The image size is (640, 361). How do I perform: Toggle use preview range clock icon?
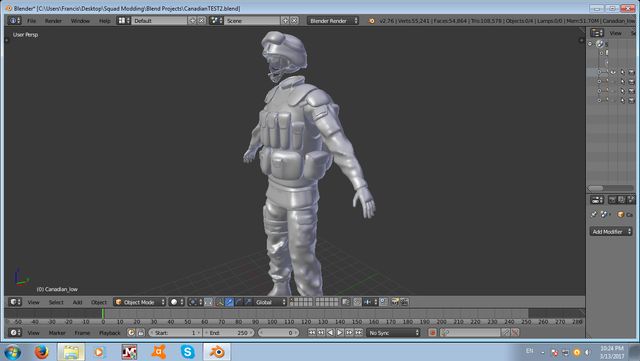point(131,332)
